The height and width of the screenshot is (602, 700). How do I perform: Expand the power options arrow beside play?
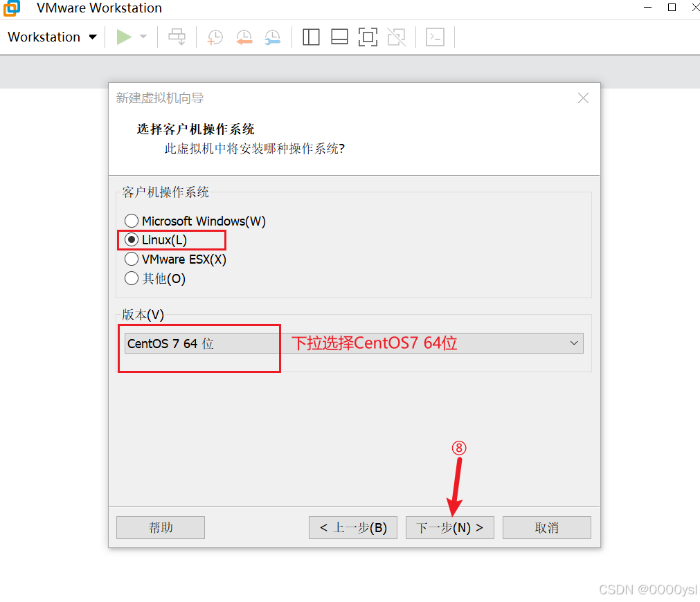tap(143, 37)
